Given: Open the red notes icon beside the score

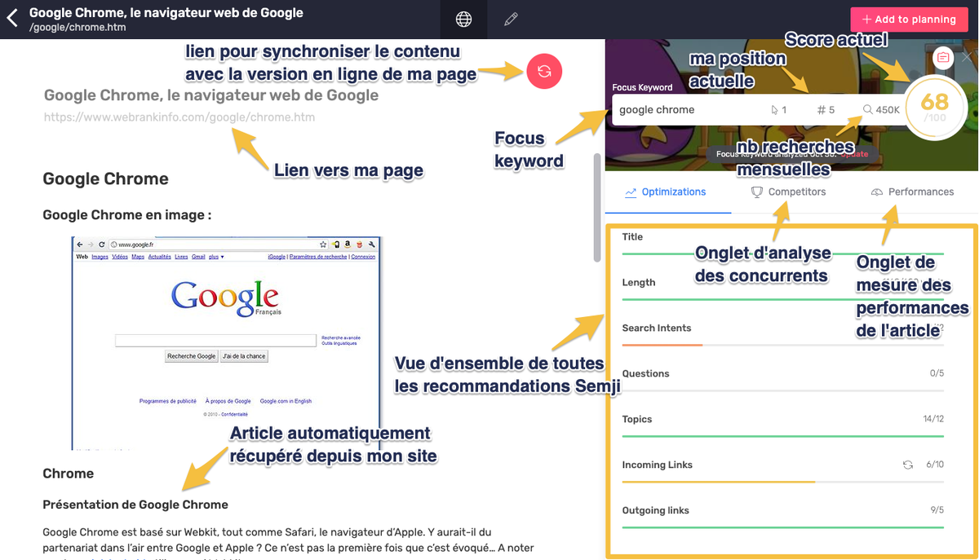Looking at the screenshot, I should point(942,57).
